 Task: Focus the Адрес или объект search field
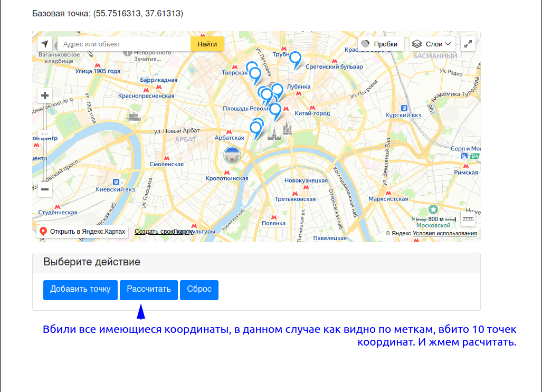(124, 44)
